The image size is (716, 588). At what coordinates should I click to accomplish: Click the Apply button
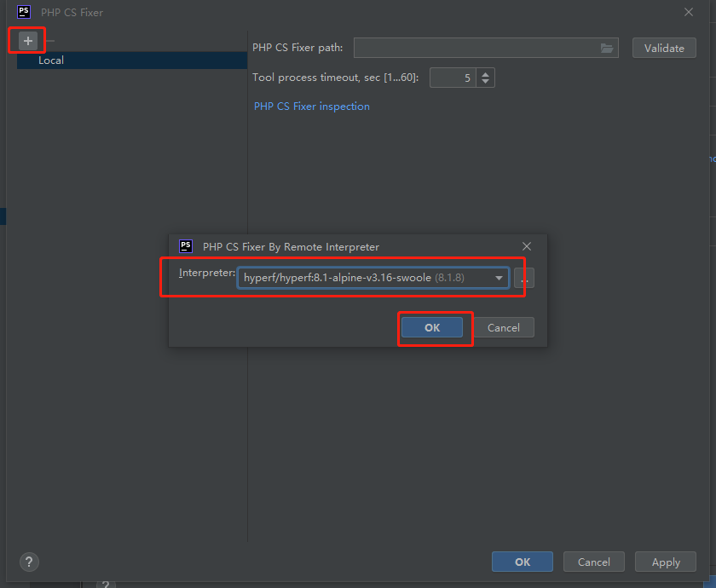tap(666, 562)
